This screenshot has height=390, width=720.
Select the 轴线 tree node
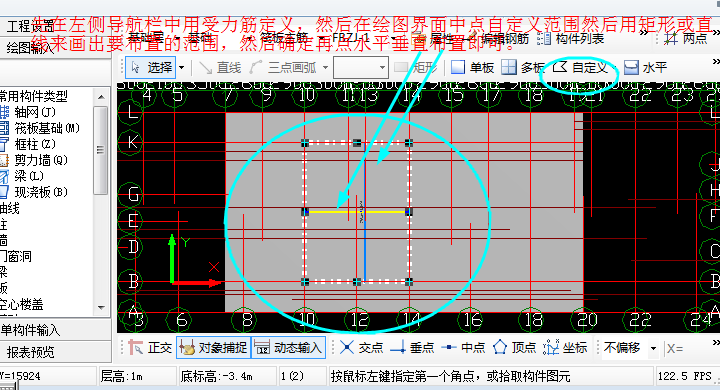(10, 208)
